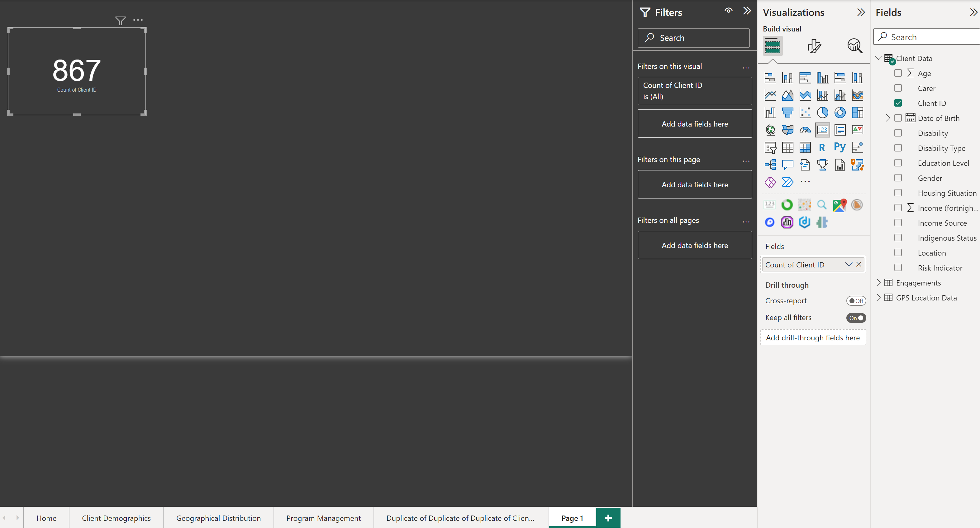Select the R script visual
980x528 pixels.
[822, 147]
